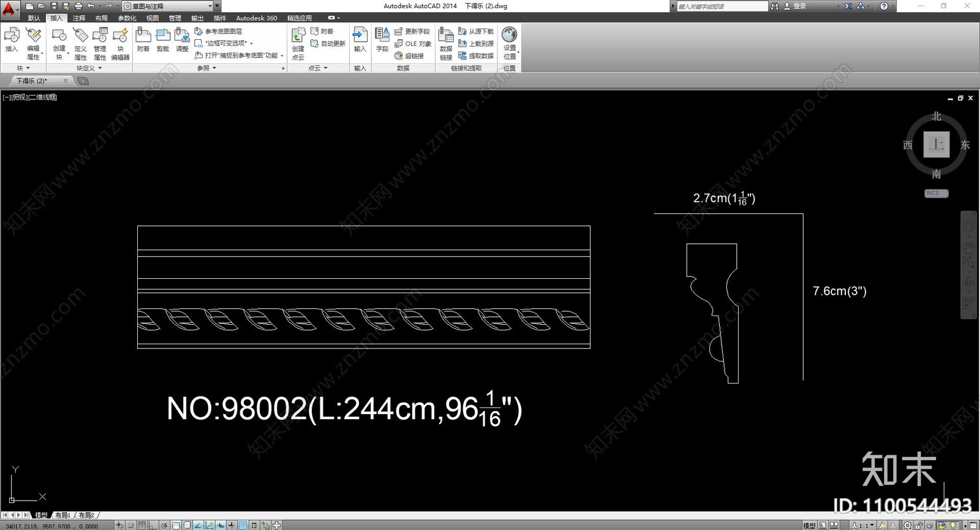Click the 输入 (Import) tool

click(x=360, y=40)
